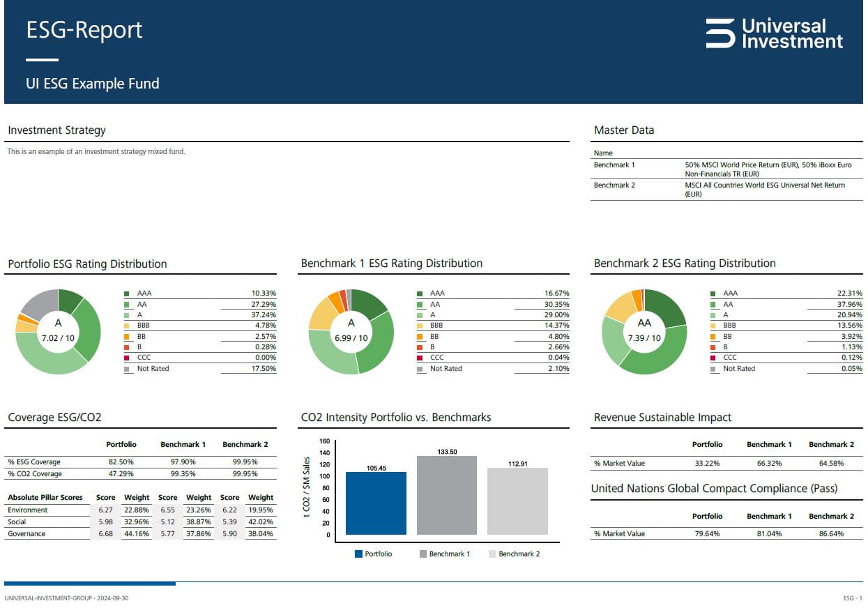The height and width of the screenshot is (610, 868).
Task: Click the Portfolio bar showing 105.45
Action: point(376,502)
